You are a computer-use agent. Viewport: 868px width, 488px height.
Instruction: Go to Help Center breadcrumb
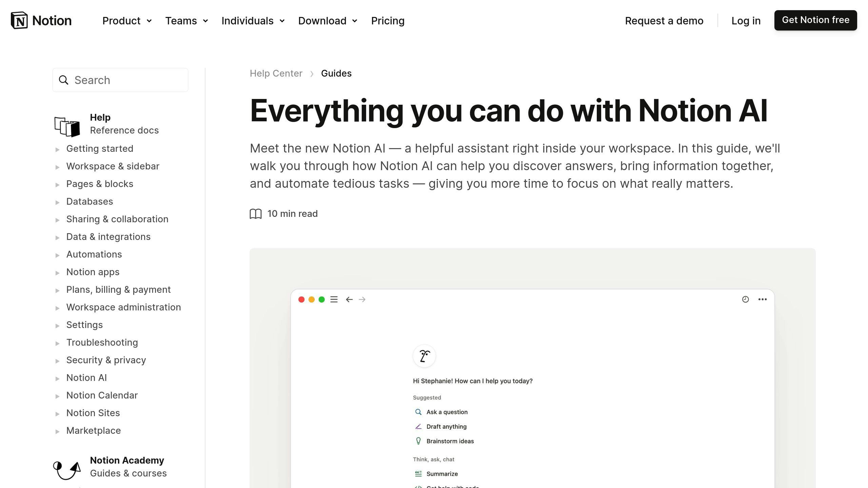[276, 74]
